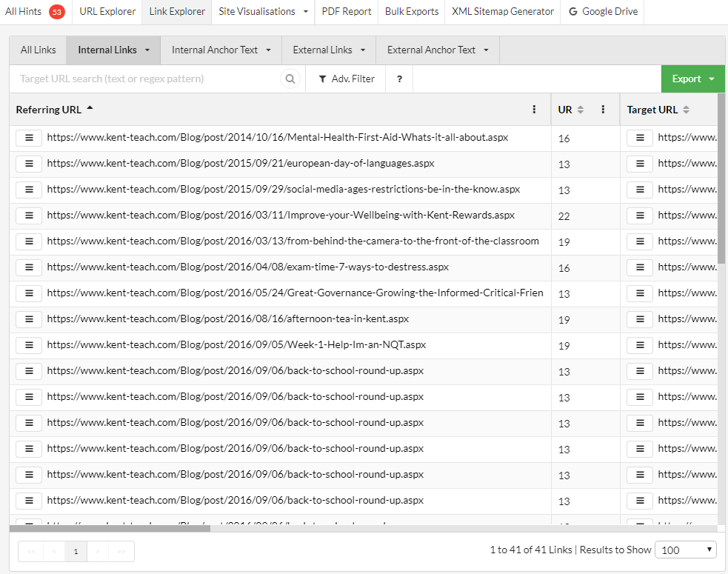
Task: Expand the Internal Anchor Text dropdown arrow
Action: (x=268, y=50)
